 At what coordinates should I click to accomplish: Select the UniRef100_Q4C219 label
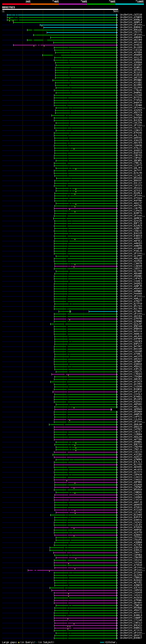(x=131, y=77)
